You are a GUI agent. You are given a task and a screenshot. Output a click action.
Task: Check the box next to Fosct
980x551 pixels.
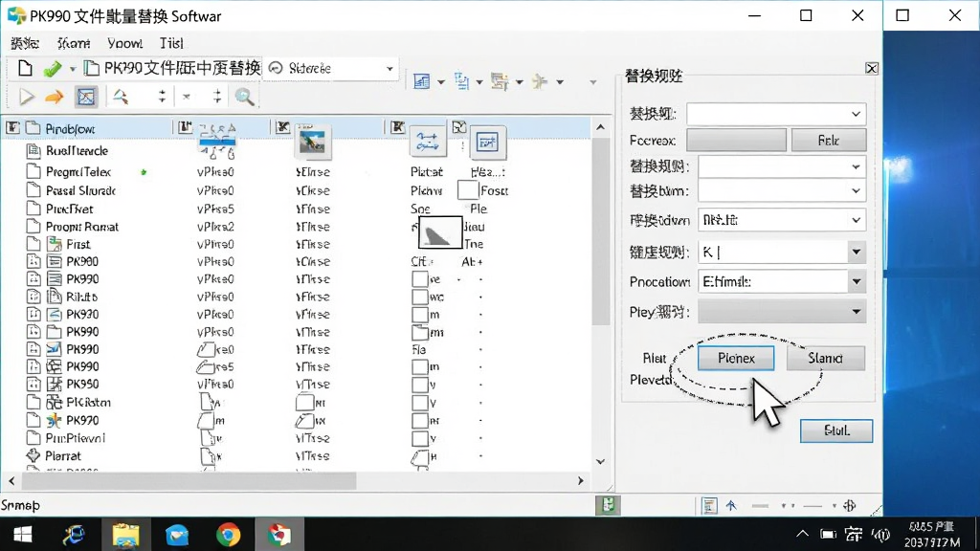pos(467,190)
